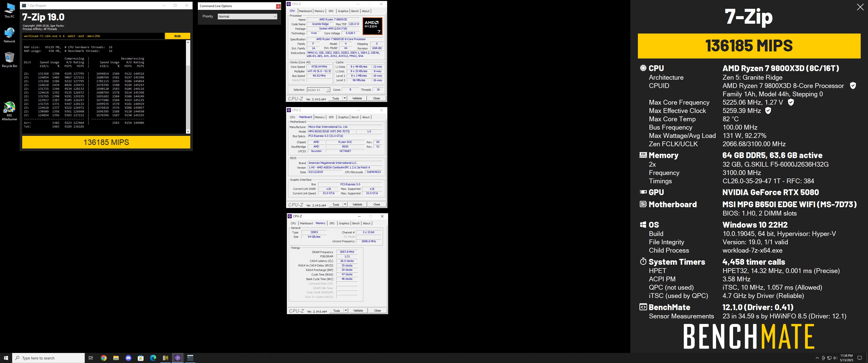Open the Windows Start menu

point(6,358)
